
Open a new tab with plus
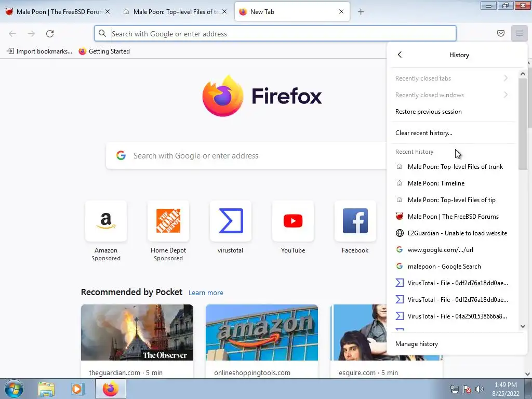pyautogui.click(x=361, y=12)
